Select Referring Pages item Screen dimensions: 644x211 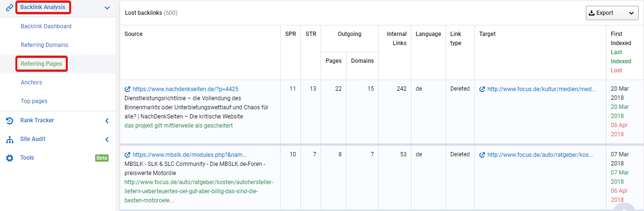click(41, 64)
